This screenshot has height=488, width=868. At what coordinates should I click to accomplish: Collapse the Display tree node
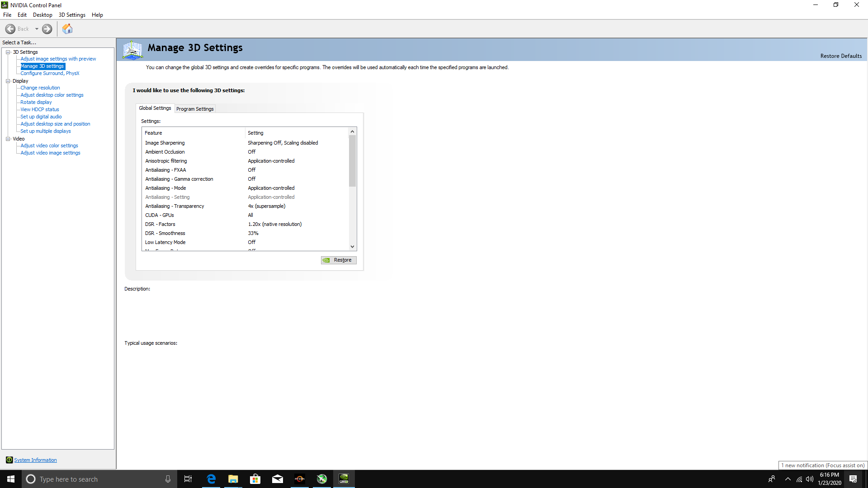(8, 81)
